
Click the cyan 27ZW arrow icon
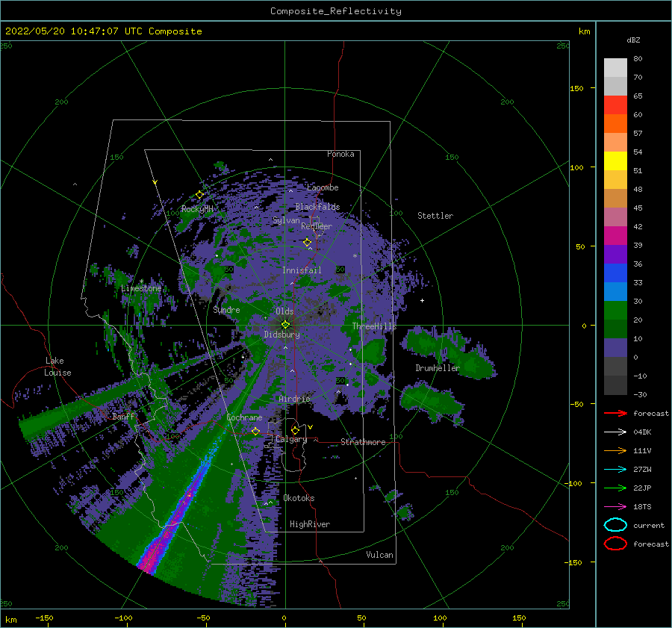point(615,470)
